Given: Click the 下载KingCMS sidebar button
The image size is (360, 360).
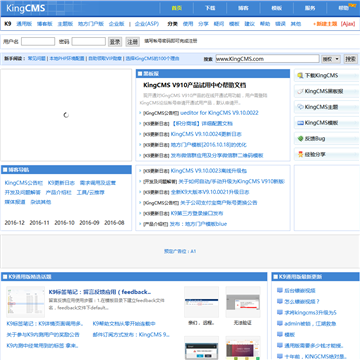Looking at the screenshot, I should click(x=327, y=76).
